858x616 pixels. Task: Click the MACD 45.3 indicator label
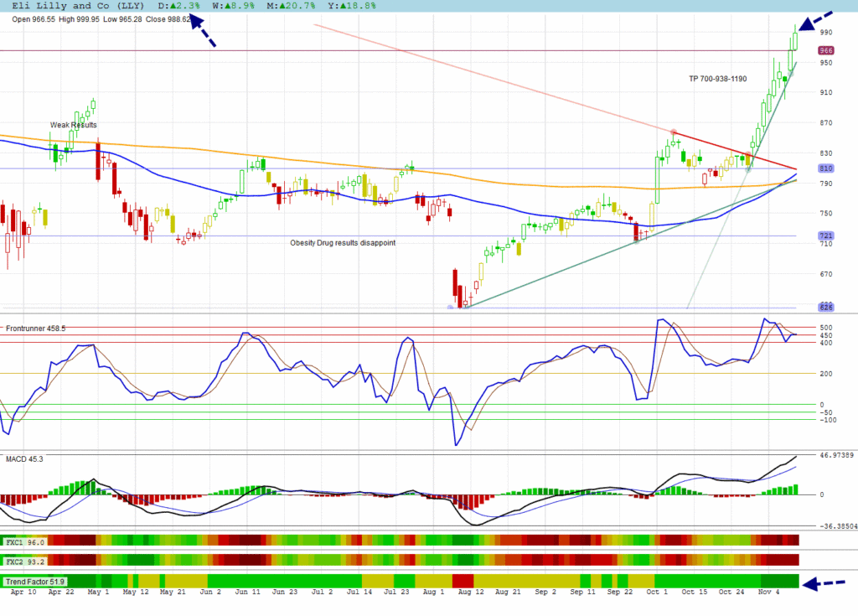click(24, 458)
